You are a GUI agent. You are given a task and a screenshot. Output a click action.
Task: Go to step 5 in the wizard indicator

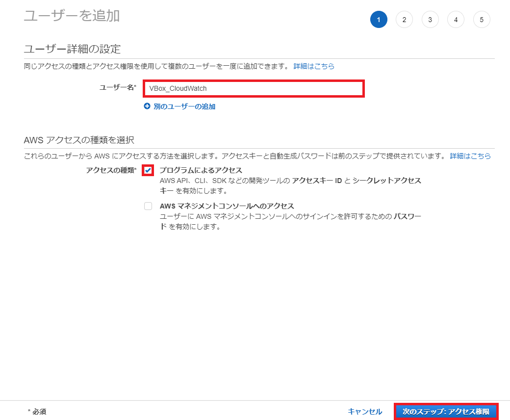pyautogui.click(x=482, y=20)
